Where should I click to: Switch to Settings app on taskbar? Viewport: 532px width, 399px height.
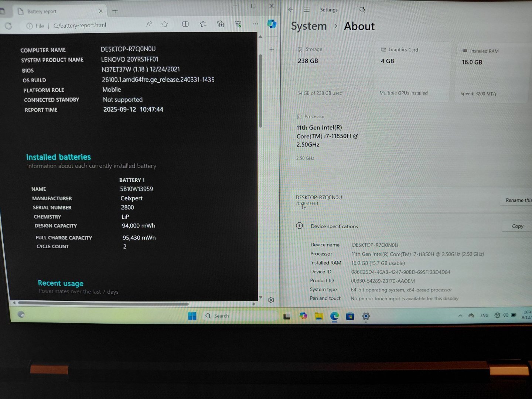point(366,316)
